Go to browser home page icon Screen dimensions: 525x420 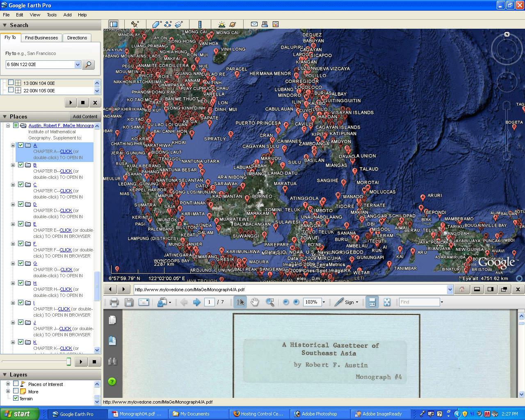pyautogui.click(x=462, y=289)
